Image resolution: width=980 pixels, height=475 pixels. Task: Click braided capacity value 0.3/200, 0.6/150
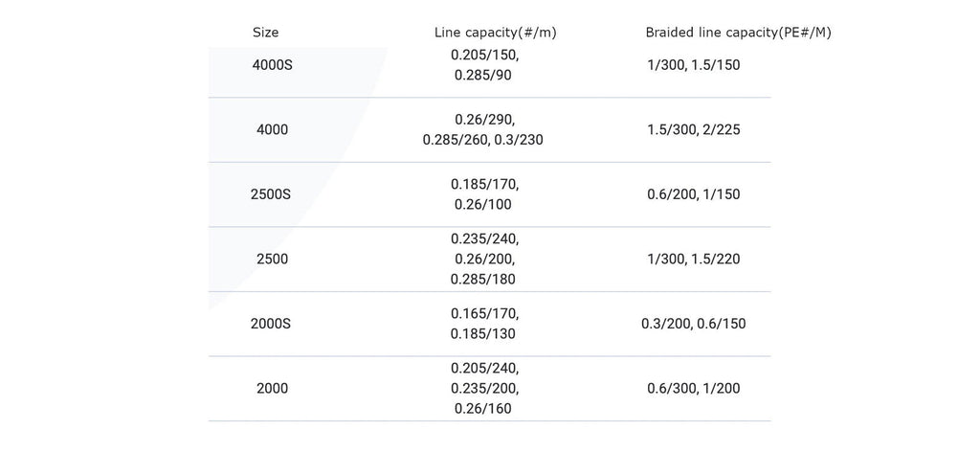(694, 324)
